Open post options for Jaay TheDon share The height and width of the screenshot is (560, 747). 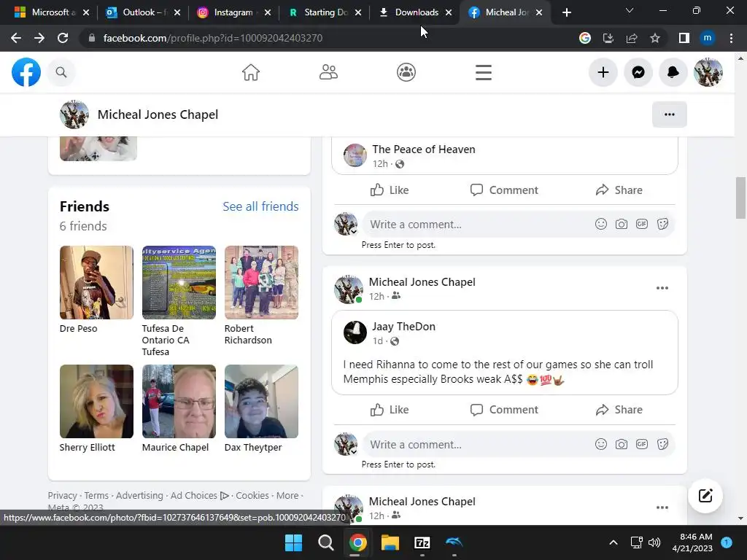click(x=662, y=288)
